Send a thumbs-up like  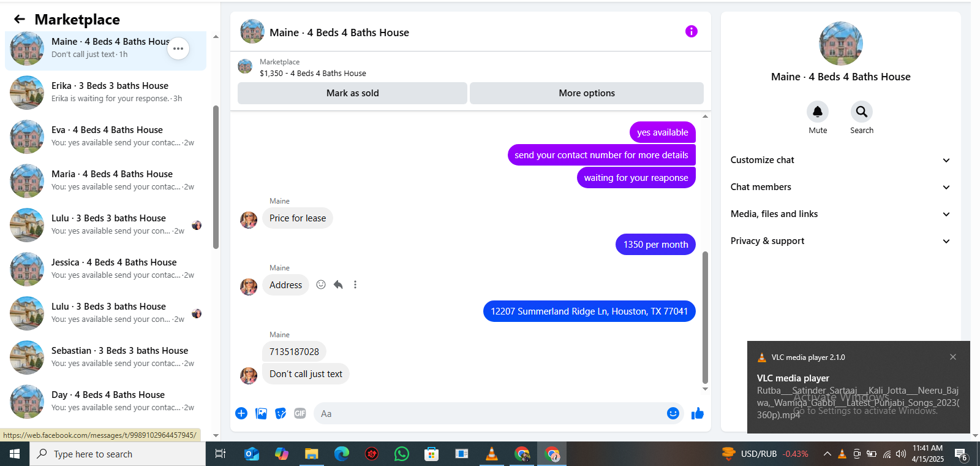coord(698,414)
